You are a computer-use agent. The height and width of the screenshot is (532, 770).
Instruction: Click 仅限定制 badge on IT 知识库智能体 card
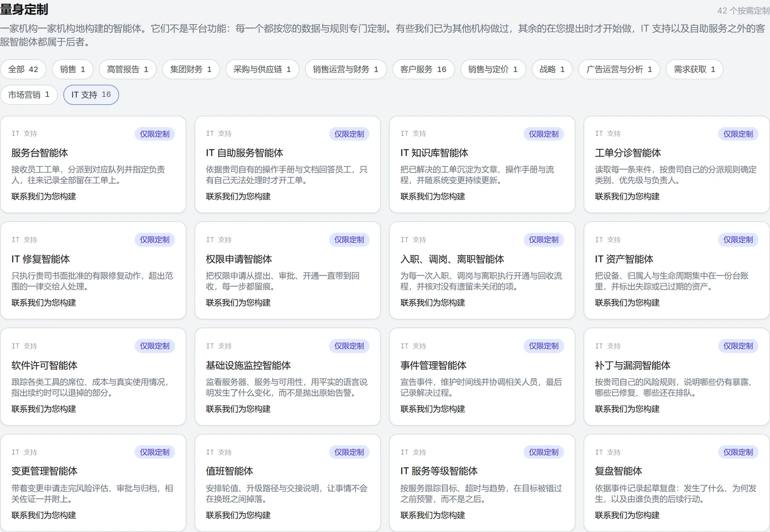[x=543, y=134]
